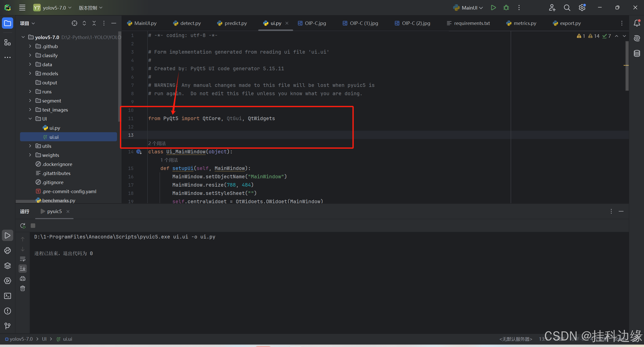Image resolution: width=644 pixels, height=347 pixels.
Task: Click the Debug bug icon
Action: click(x=506, y=8)
